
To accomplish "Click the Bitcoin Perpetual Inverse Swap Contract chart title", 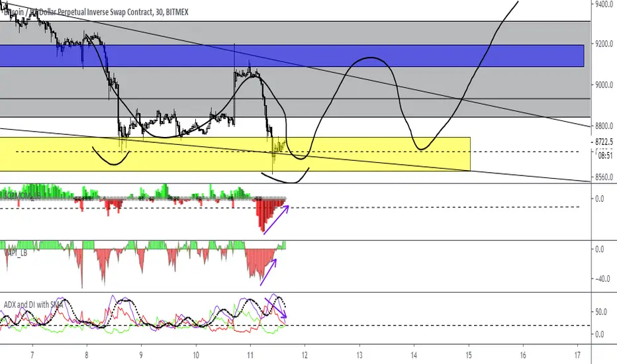I will (x=95, y=12).
